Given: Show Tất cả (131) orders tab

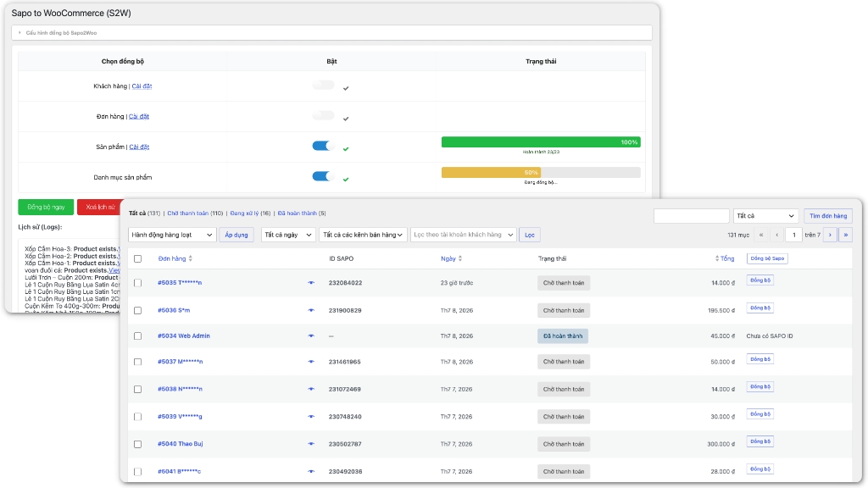Looking at the screenshot, I should tap(144, 213).
